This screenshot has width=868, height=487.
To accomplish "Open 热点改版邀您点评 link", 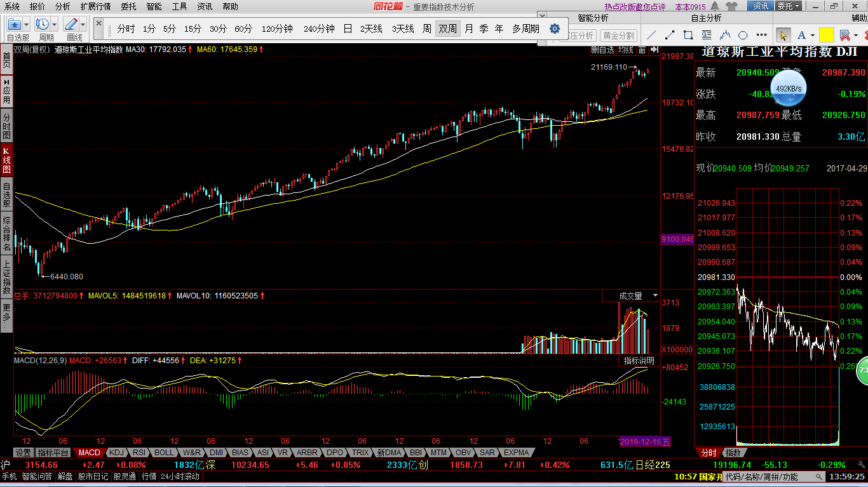I will click(x=635, y=7).
